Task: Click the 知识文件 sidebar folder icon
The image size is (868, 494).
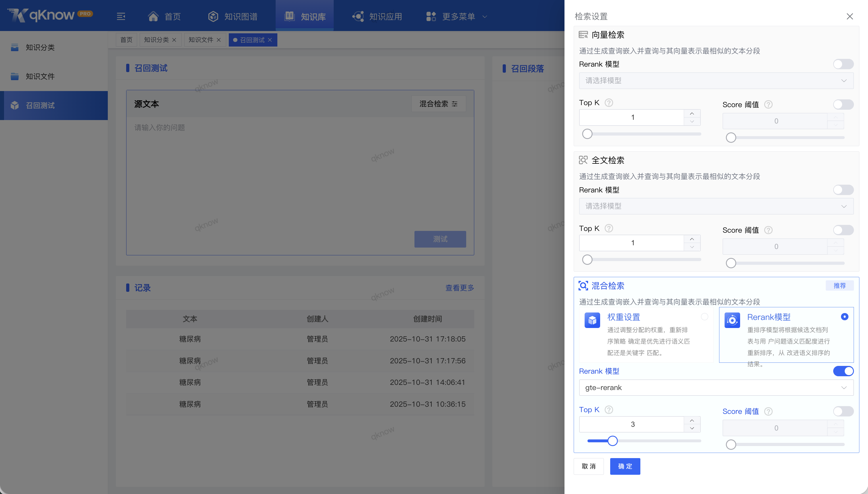Action: (14, 76)
